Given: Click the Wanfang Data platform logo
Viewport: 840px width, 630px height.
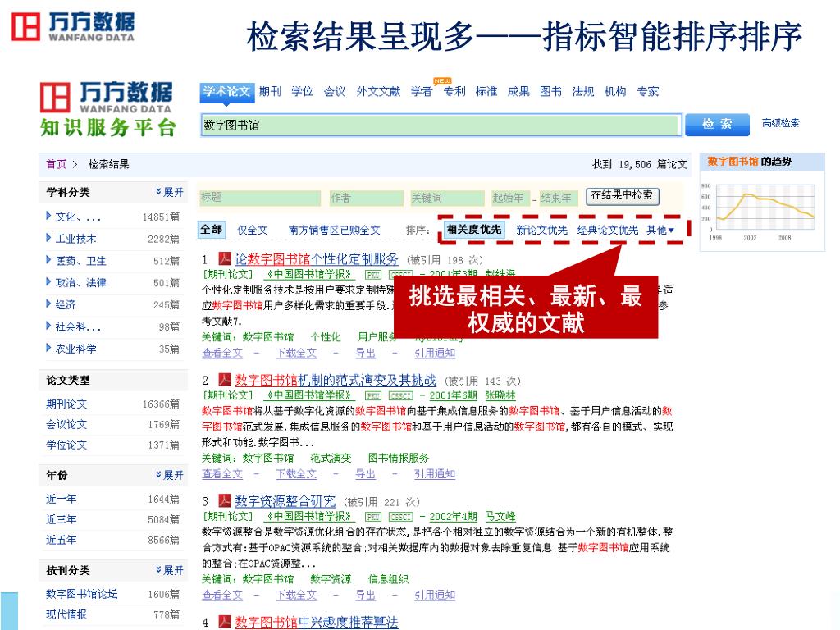Looking at the screenshot, I should pyautogui.click(x=107, y=108).
